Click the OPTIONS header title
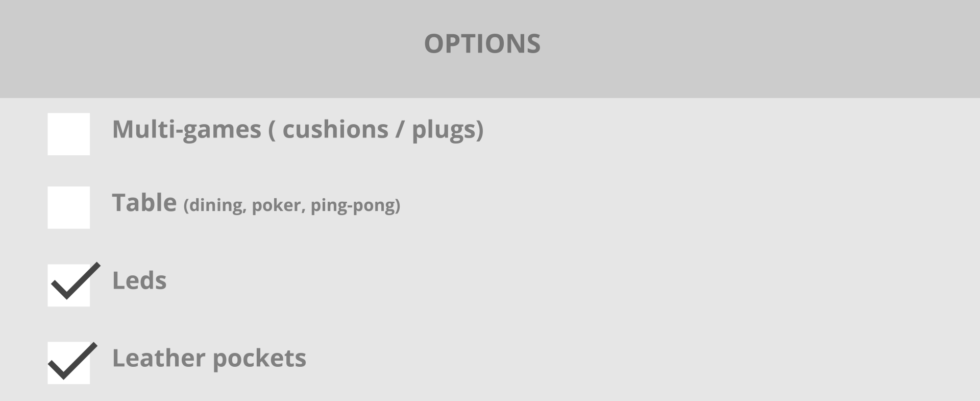Screen dimensions: 980x401 pos(482,43)
